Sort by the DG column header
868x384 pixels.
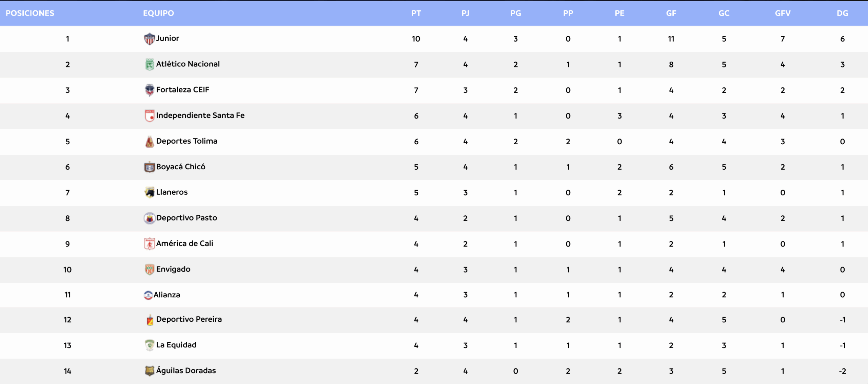tap(842, 13)
